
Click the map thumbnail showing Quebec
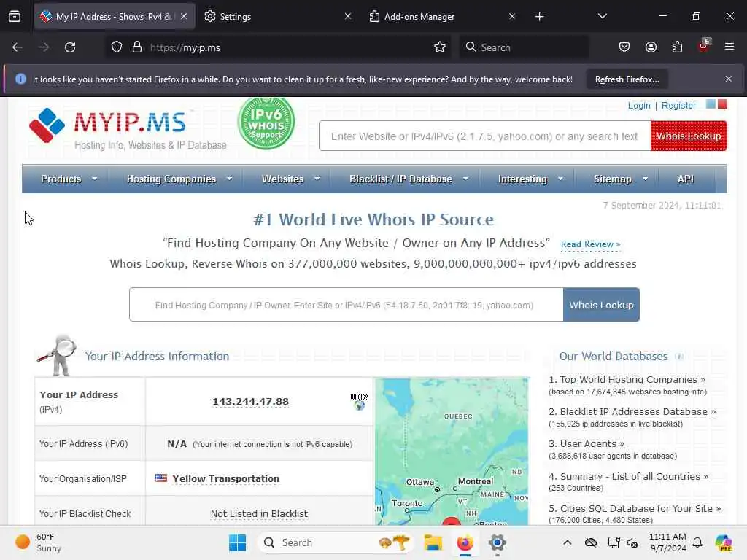click(x=452, y=452)
